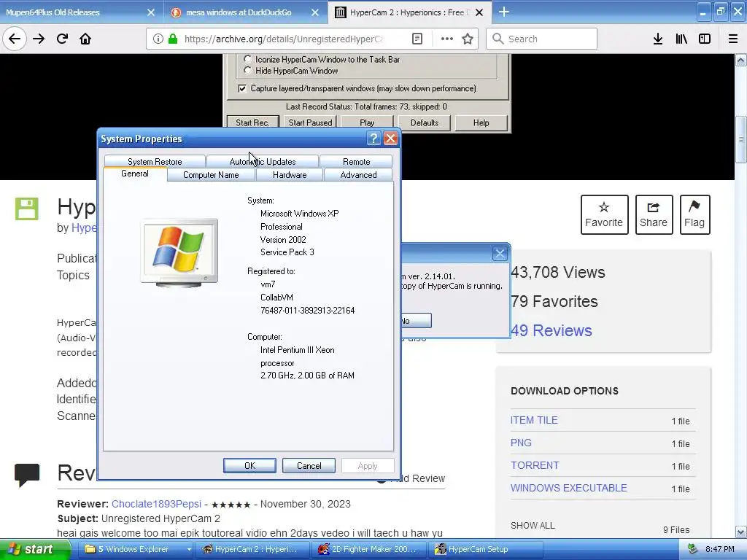This screenshot has width=747, height=560.
Task: Expand the Windows Explorer taskbar group arrow
Action: tap(189, 549)
